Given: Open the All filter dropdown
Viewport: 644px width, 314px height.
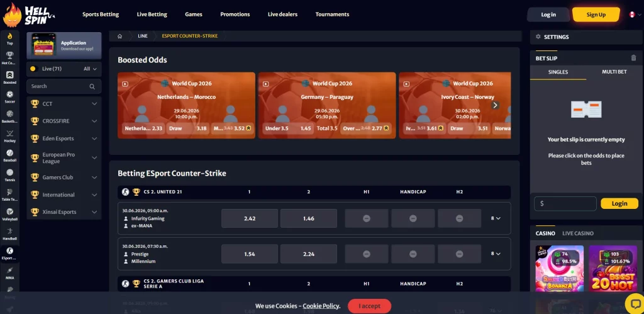Looking at the screenshot, I should click(x=91, y=69).
